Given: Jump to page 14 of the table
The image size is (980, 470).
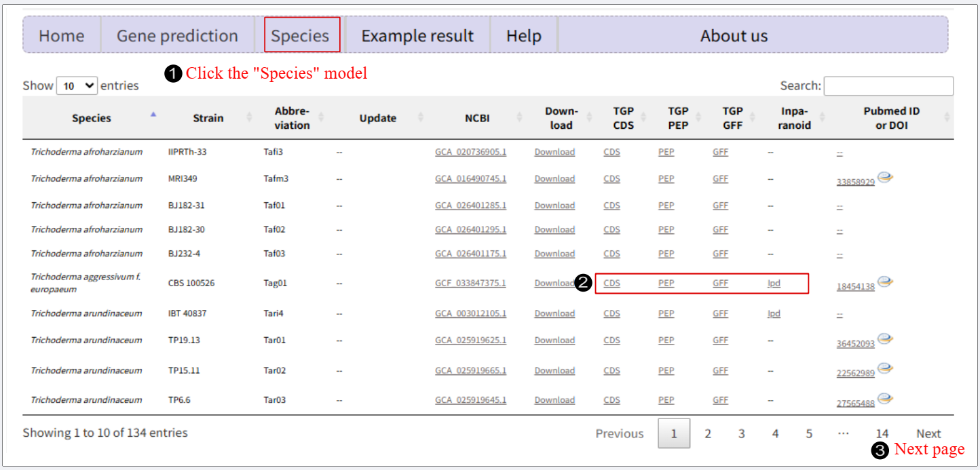Looking at the screenshot, I should point(882,433).
